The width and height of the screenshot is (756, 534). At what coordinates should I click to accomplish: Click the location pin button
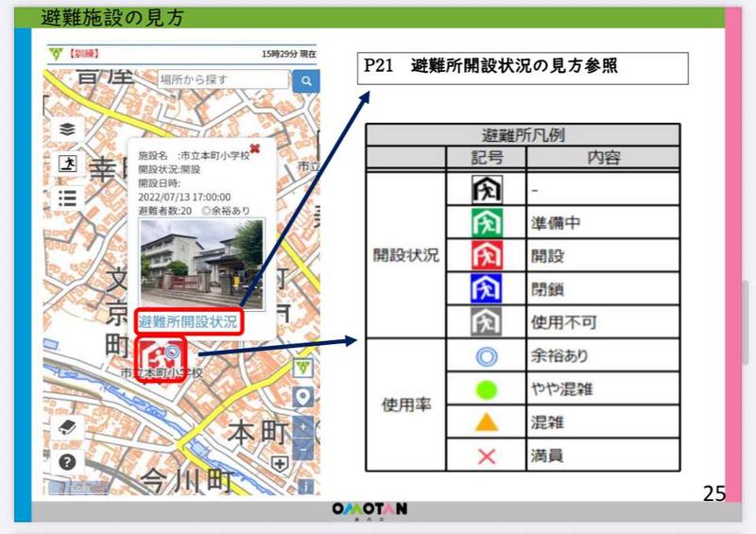point(303,397)
